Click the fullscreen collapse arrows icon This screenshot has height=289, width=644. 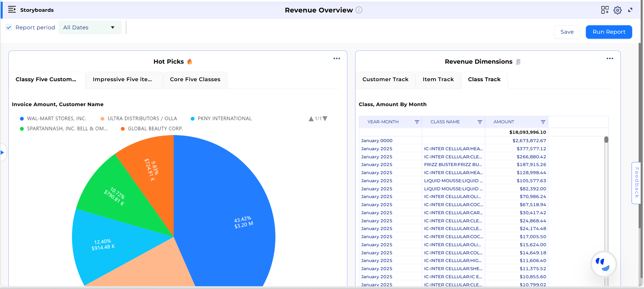(630, 10)
